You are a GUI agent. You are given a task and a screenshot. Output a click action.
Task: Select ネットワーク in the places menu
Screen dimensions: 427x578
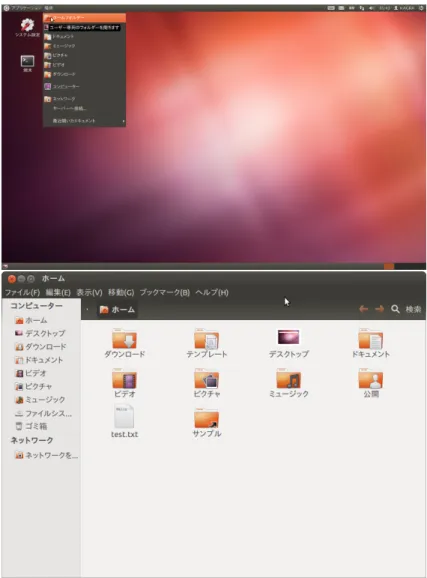tap(84, 99)
